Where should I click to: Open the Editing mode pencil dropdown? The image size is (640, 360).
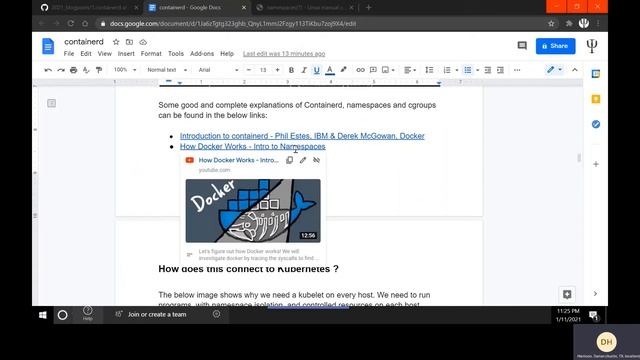pyautogui.click(x=554, y=70)
